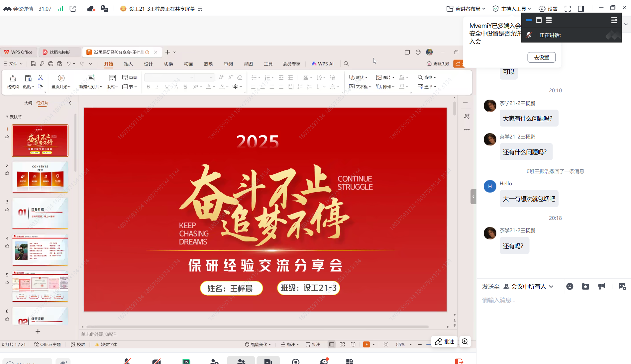Viewport: 631px width, 364px height.
Task: Toggle the notes (备注) pane
Action: point(290,344)
